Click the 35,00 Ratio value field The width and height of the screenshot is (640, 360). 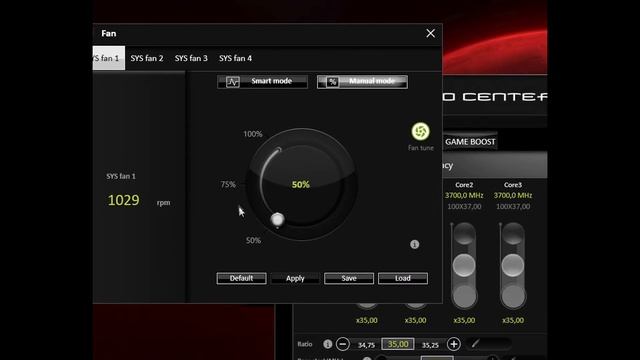(x=398, y=344)
